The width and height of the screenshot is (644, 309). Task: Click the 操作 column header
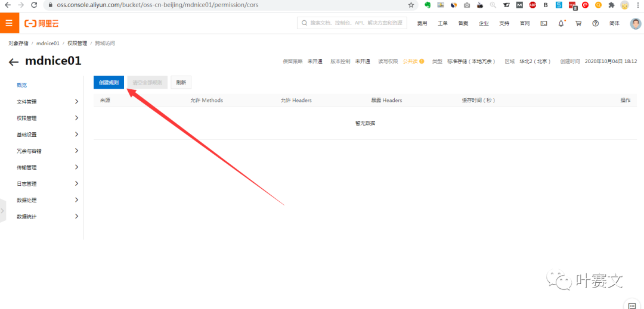(x=625, y=101)
